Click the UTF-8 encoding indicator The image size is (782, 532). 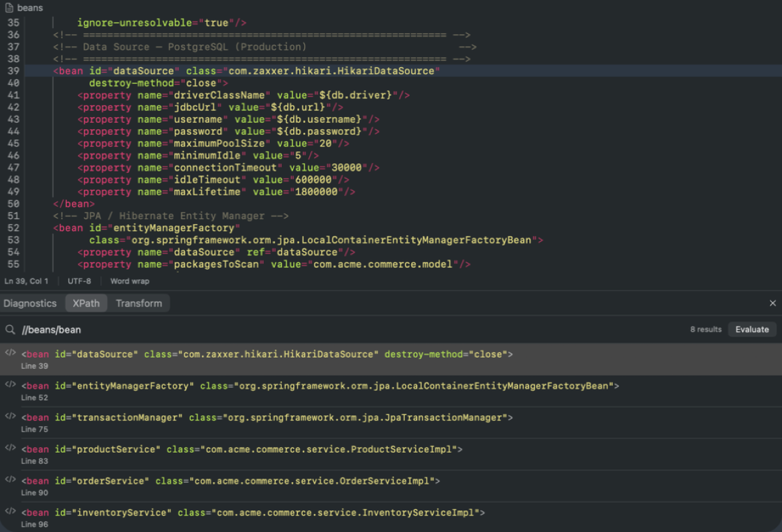point(79,281)
